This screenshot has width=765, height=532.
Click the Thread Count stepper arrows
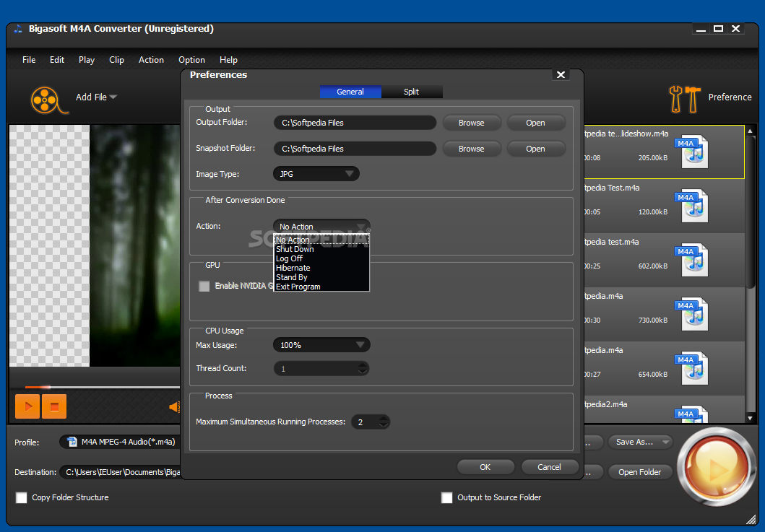pos(363,369)
